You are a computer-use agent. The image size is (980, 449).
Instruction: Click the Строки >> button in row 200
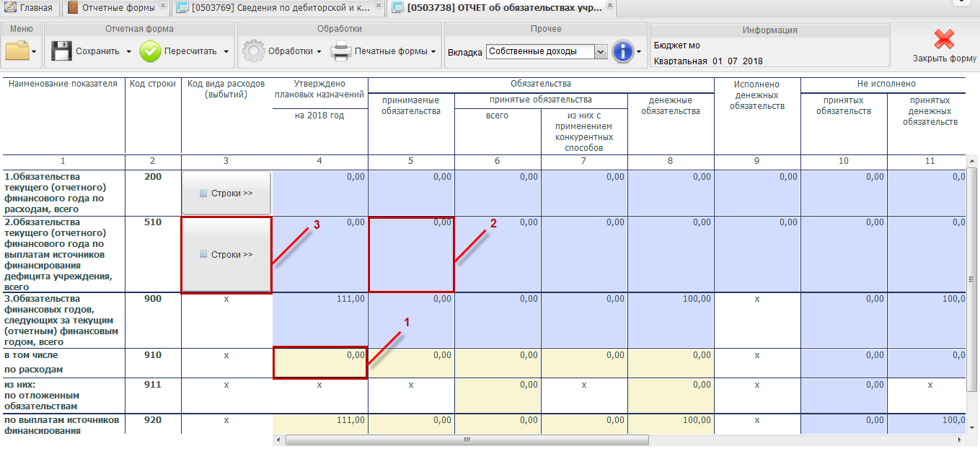click(226, 193)
